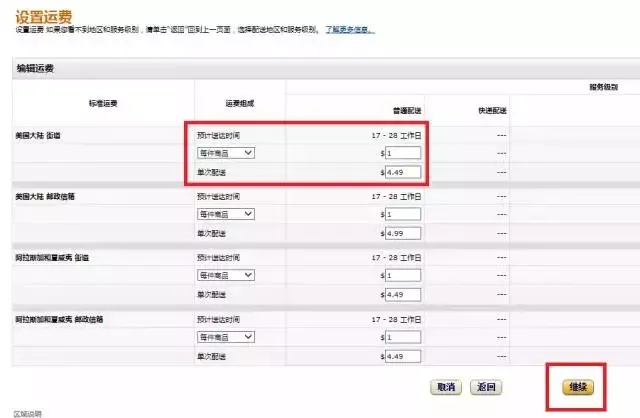Open 每件商品 dropdown for 阿拉斯加和夏威夷 街道
Screen dimensions: 640x418
[x=226, y=275]
